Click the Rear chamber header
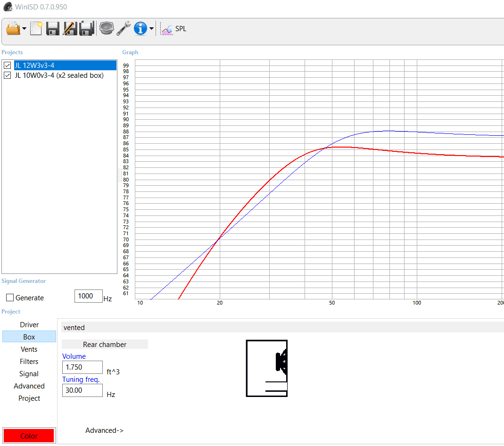 coord(105,345)
